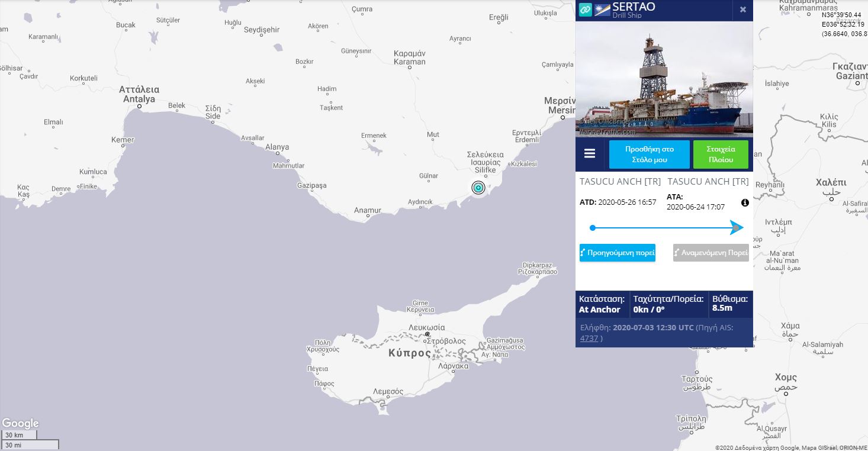Click the link icon beside the SERTAO name
The image size is (868, 451).
click(585, 10)
